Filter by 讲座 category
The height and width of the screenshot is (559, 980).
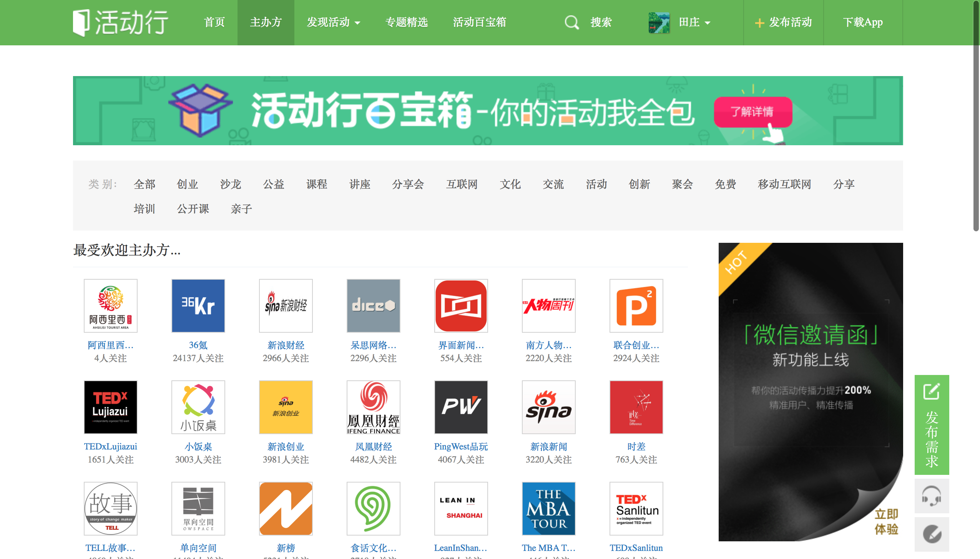click(x=360, y=184)
